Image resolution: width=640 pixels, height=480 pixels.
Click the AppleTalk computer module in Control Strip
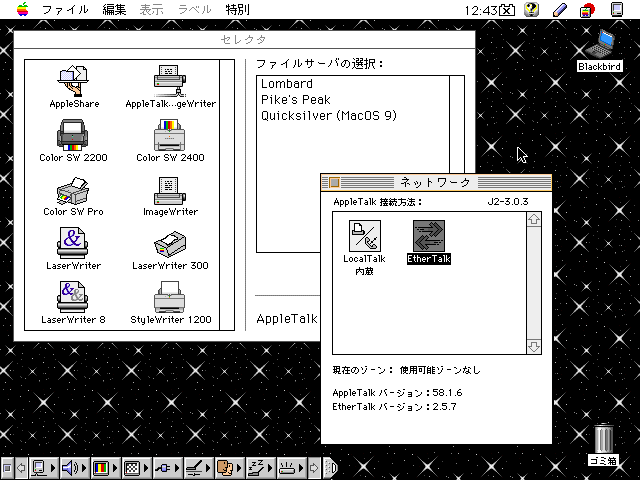tap(39, 468)
